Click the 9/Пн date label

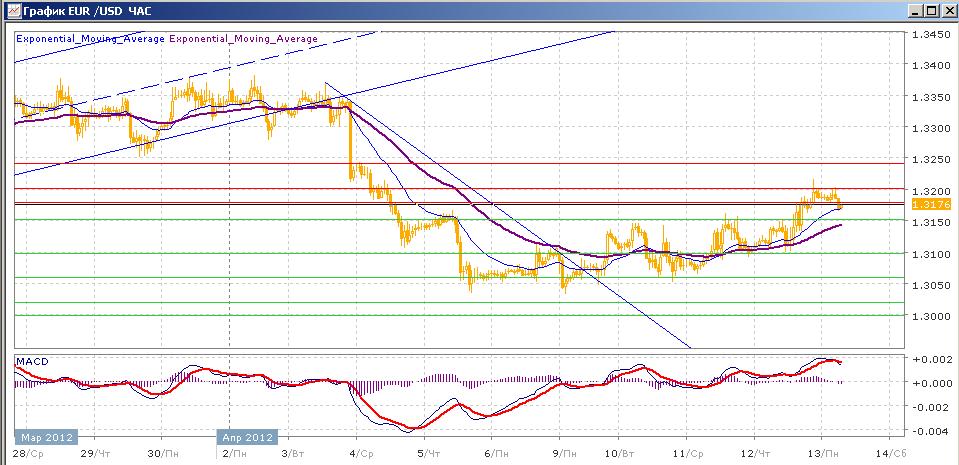(x=564, y=453)
